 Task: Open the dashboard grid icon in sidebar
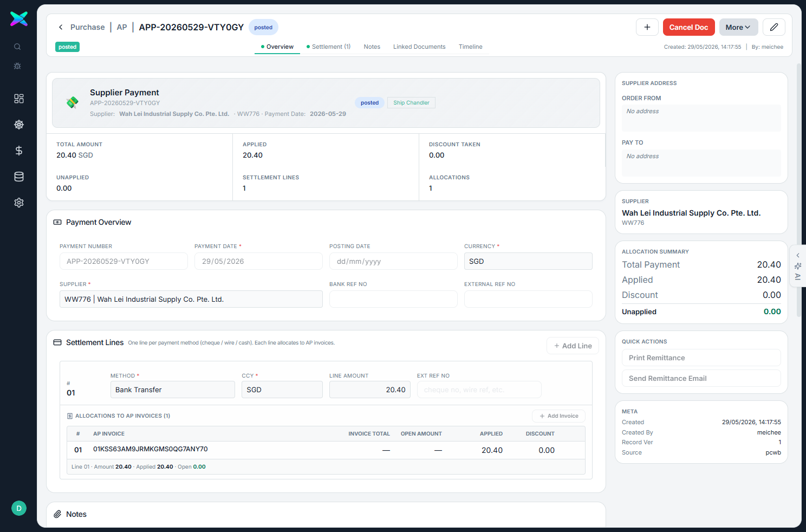click(19, 99)
